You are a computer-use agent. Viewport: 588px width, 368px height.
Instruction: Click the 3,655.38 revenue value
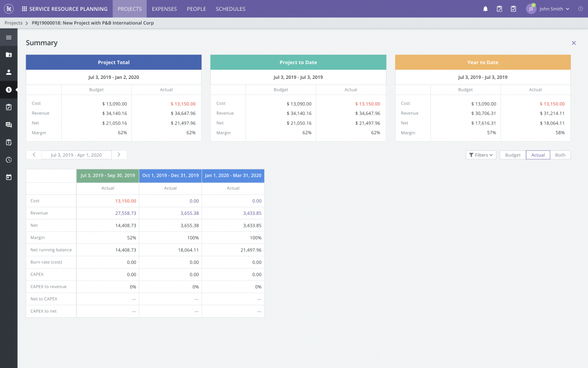tap(190, 213)
